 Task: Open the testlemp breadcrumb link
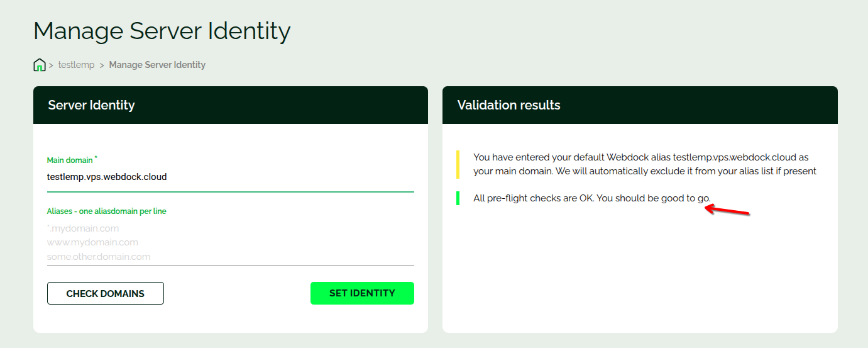tap(76, 65)
